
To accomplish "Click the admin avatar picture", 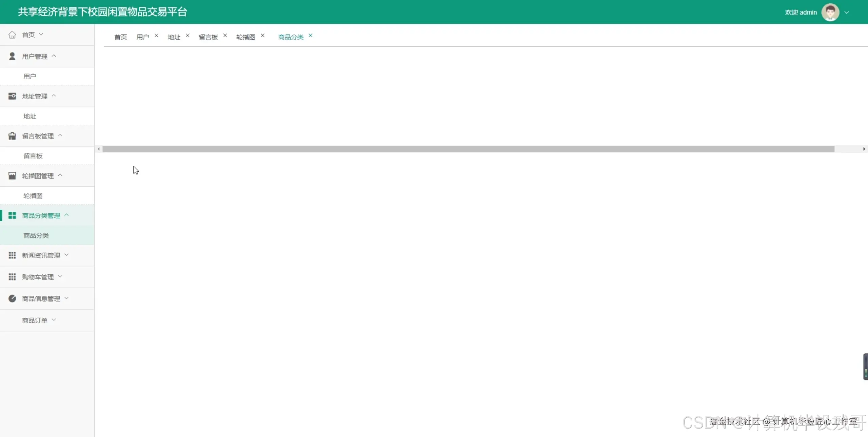I will [x=830, y=13].
